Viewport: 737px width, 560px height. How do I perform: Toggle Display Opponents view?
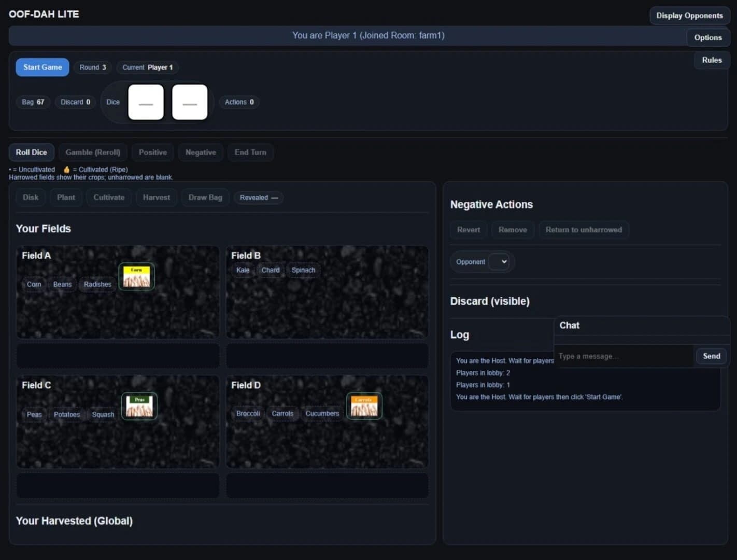(689, 16)
